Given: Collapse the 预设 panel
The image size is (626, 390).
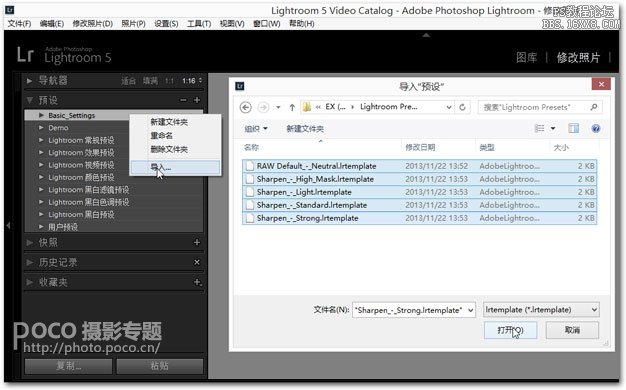Looking at the screenshot, I should point(30,100).
